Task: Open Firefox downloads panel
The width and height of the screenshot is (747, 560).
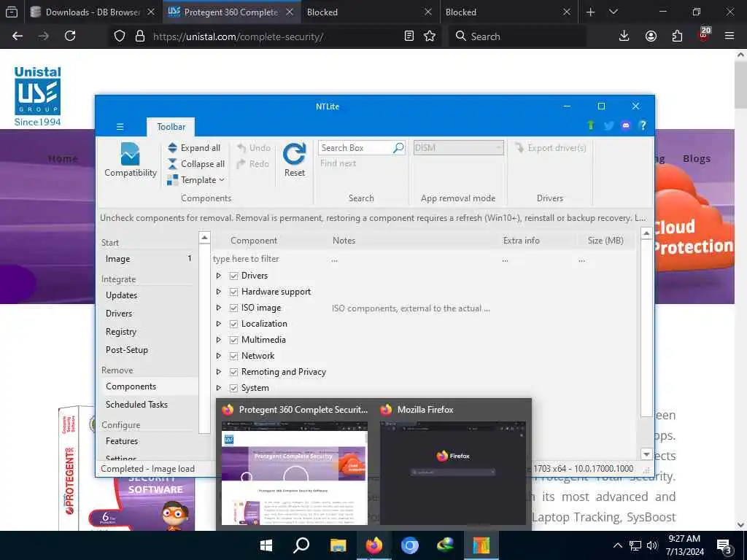Action: pyautogui.click(x=624, y=36)
